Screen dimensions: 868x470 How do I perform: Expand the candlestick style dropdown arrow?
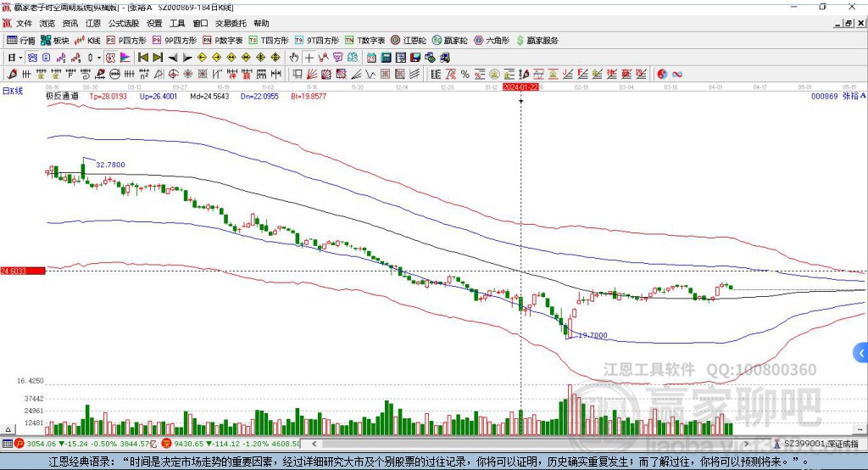pos(99,58)
